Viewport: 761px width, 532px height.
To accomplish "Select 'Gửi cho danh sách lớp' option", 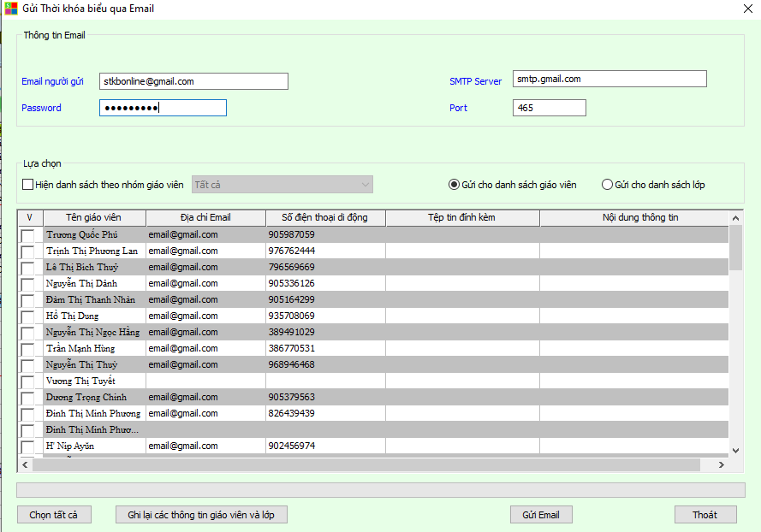I will (x=607, y=185).
